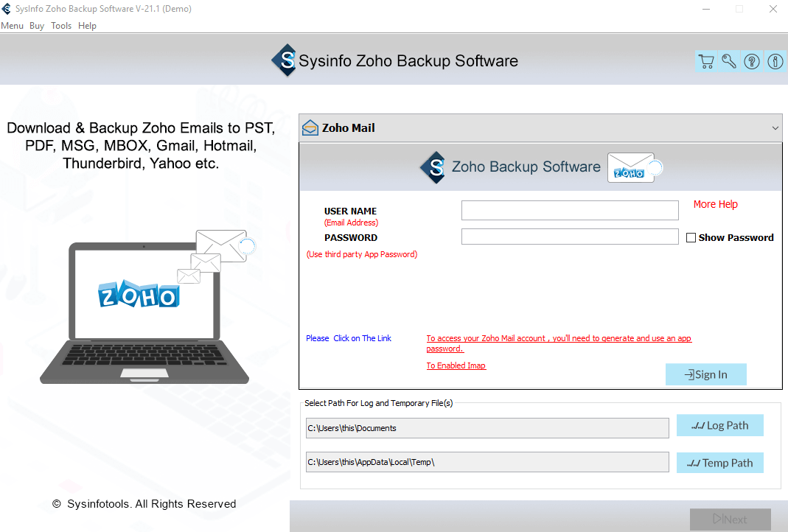Click the Log Path button
788x532 pixels.
click(x=719, y=425)
